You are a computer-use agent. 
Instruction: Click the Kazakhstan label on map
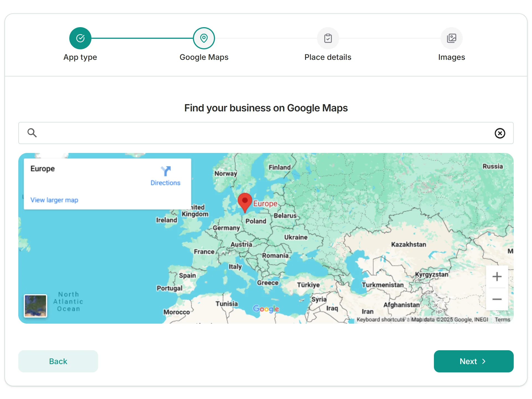coord(409,244)
